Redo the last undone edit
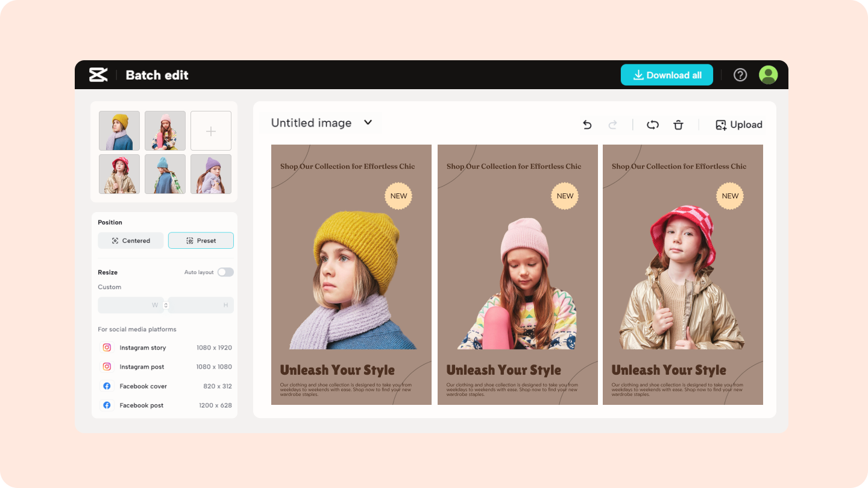Viewport: 868px width, 488px height. (x=612, y=125)
